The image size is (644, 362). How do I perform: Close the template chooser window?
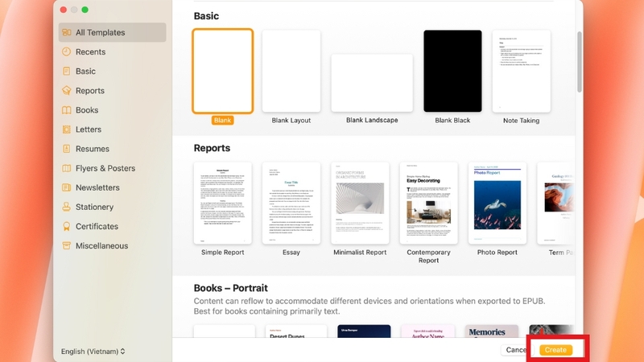tap(64, 10)
